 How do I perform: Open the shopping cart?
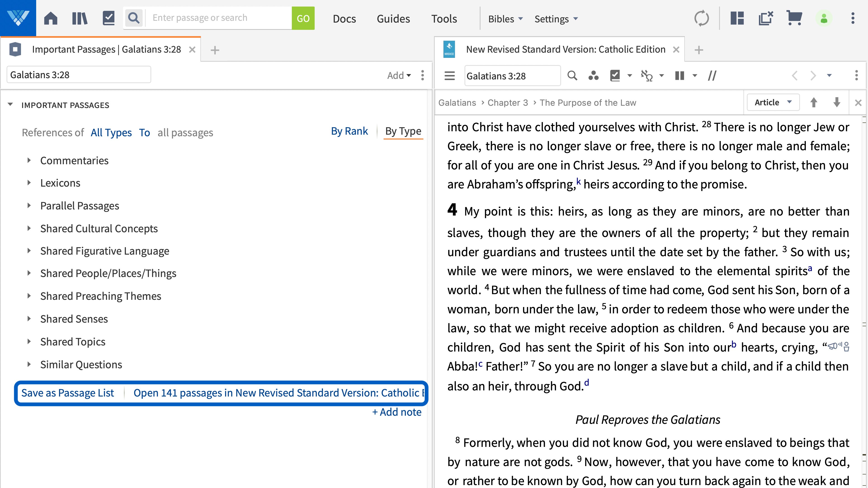coord(794,18)
